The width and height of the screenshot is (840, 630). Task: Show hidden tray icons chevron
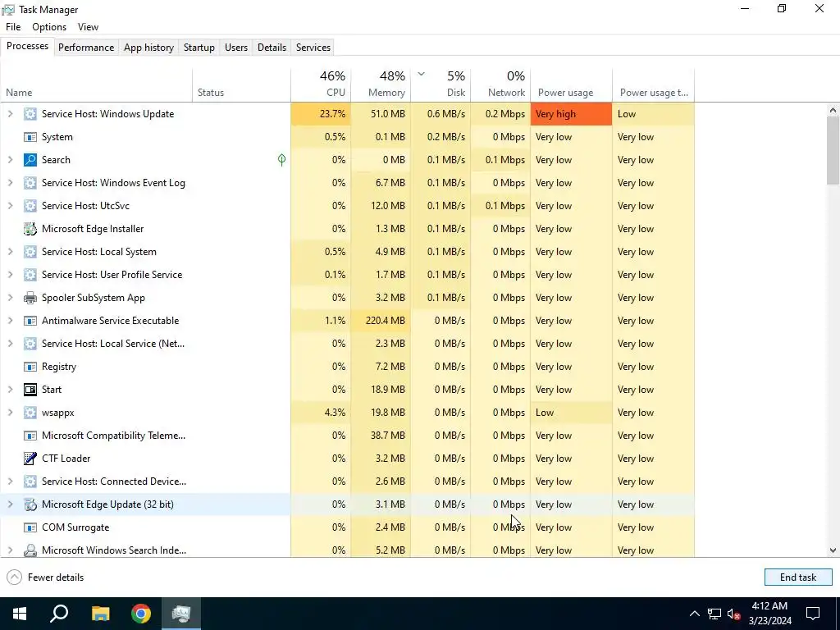coord(694,614)
